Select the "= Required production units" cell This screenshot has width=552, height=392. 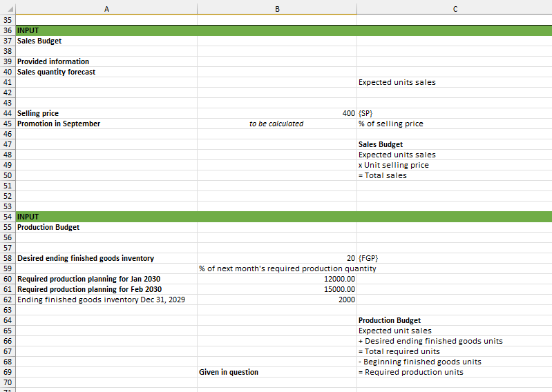454,372
